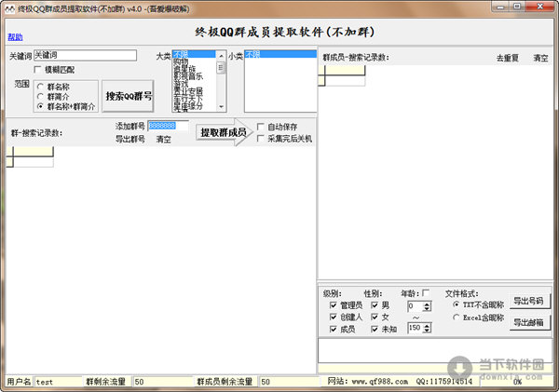Increase the maximum age spinner at 150
Viewport: 559px width, 392px height.
coord(427,326)
